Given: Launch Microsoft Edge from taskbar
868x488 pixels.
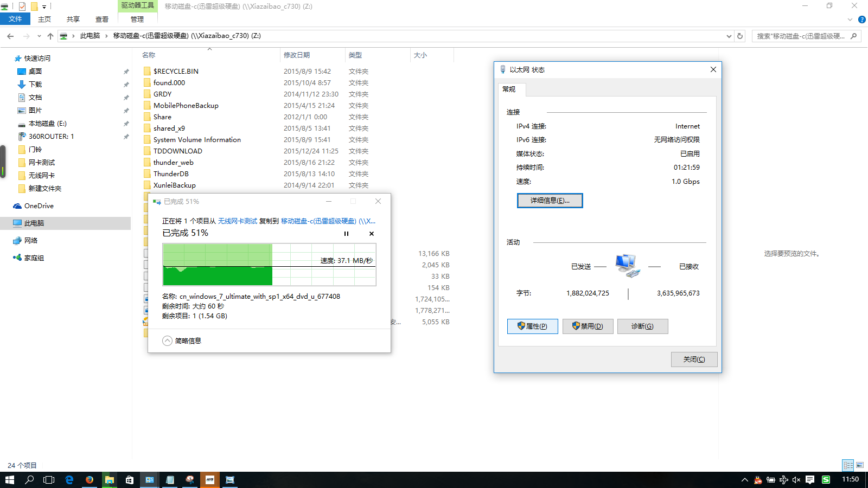Looking at the screenshot, I should [69, 480].
